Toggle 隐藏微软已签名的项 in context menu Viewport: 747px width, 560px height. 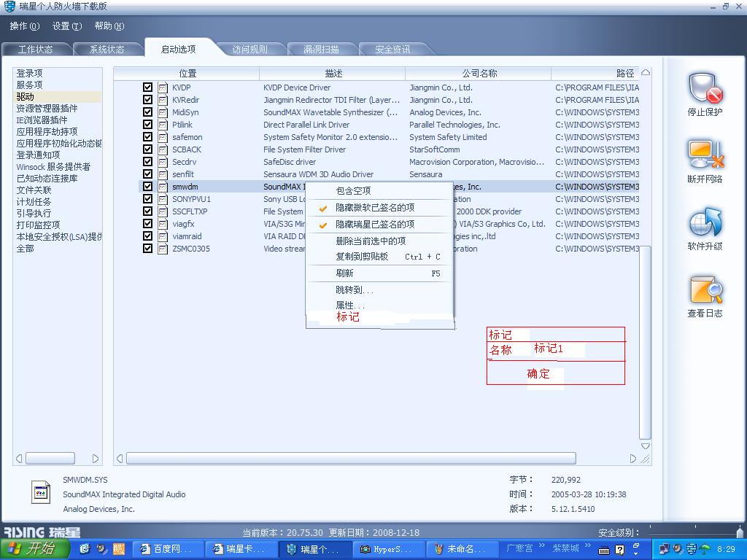tap(379, 208)
